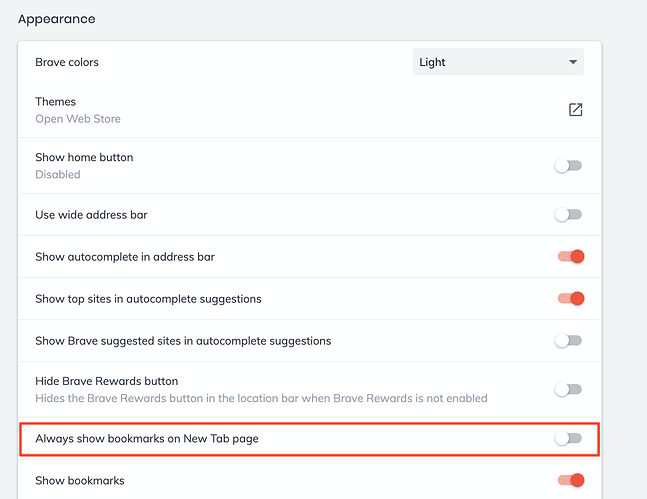Image resolution: width=647 pixels, height=499 pixels.
Task: Toggle the Hide Brave Rewards button switch
Action: tap(568, 389)
